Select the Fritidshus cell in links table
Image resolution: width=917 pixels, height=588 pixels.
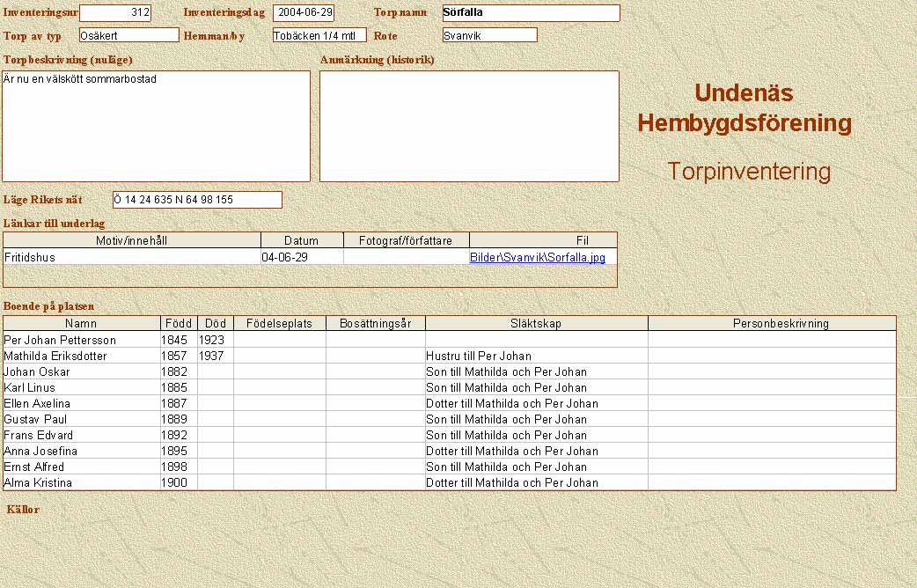coord(132,258)
